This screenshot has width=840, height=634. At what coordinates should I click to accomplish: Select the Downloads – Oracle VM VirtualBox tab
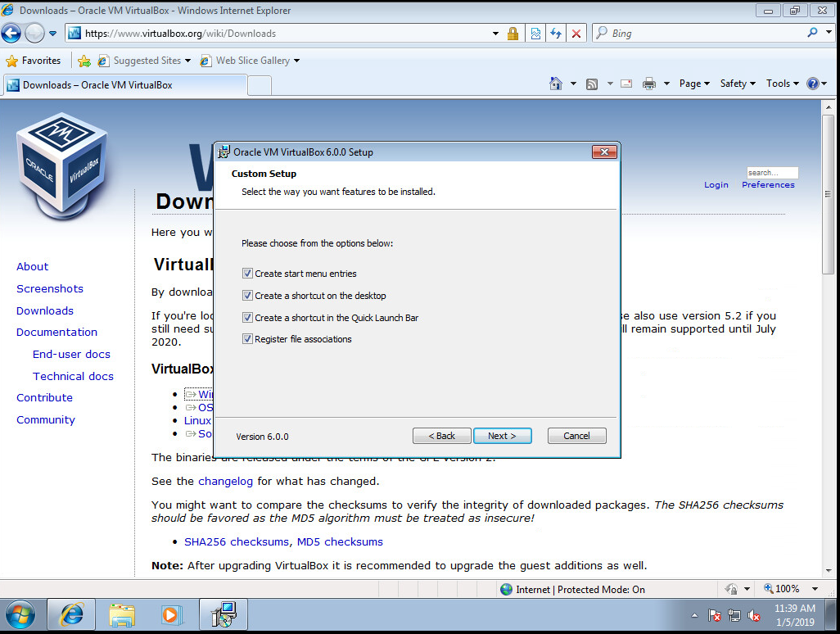(125, 85)
